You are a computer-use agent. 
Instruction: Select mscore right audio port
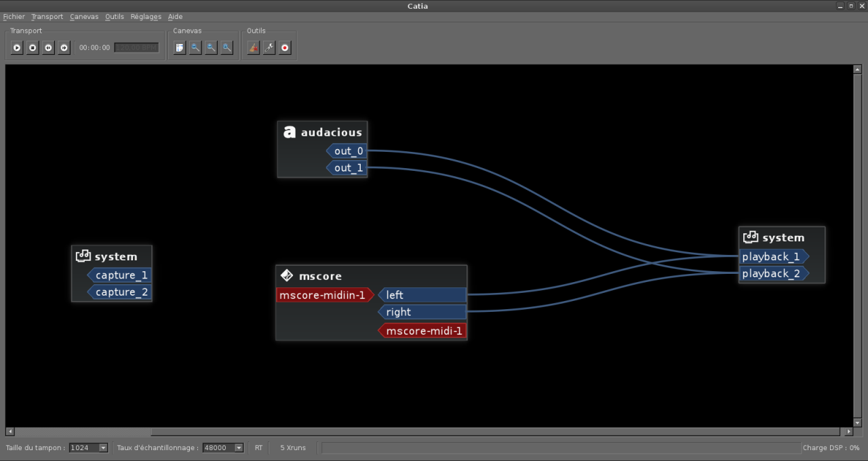click(422, 312)
